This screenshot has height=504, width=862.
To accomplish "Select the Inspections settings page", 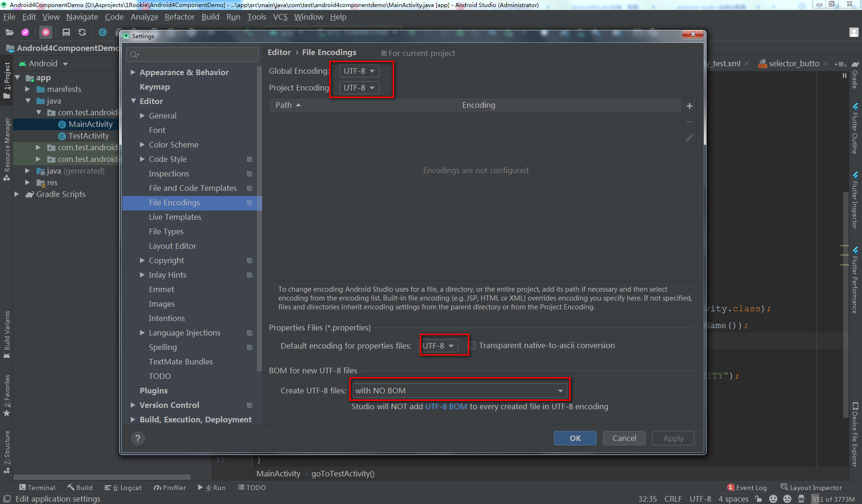I will click(x=169, y=174).
